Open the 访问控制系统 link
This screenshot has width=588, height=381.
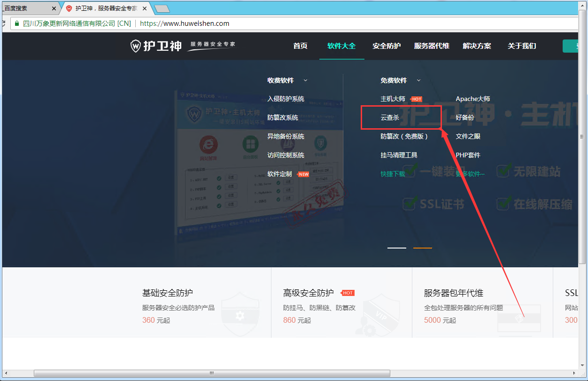click(x=286, y=155)
